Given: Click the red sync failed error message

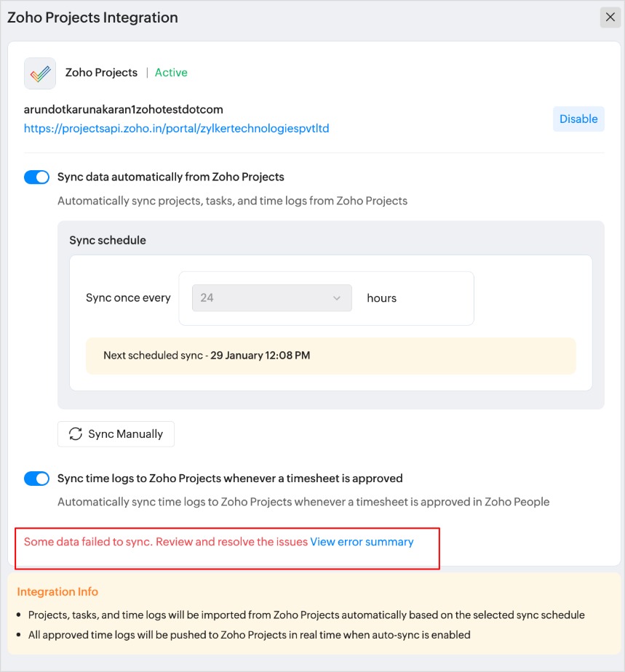Looking at the screenshot, I should 166,542.
